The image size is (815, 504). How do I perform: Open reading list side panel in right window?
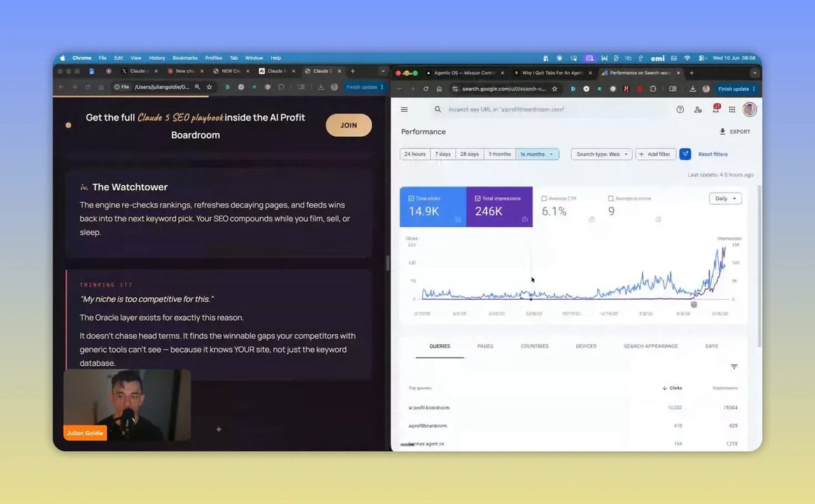[x=674, y=88]
